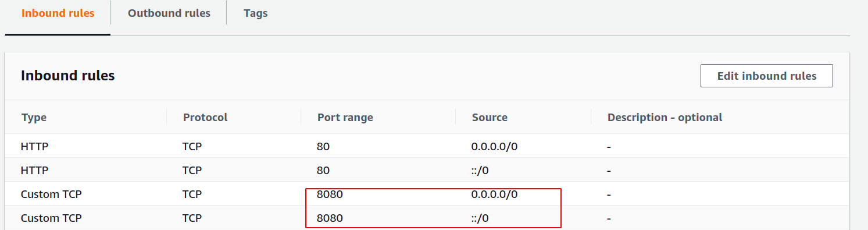Click the Edit inbound rules button
The image size is (868, 230).
(x=767, y=76)
